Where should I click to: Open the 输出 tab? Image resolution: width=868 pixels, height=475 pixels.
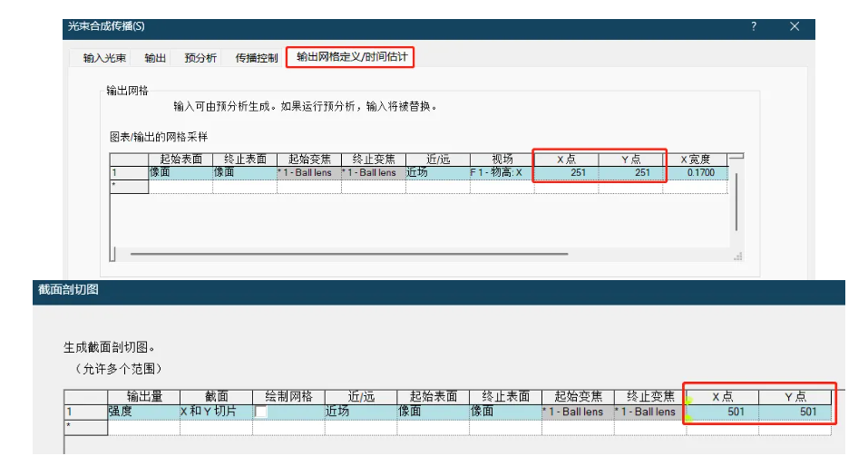(155, 58)
